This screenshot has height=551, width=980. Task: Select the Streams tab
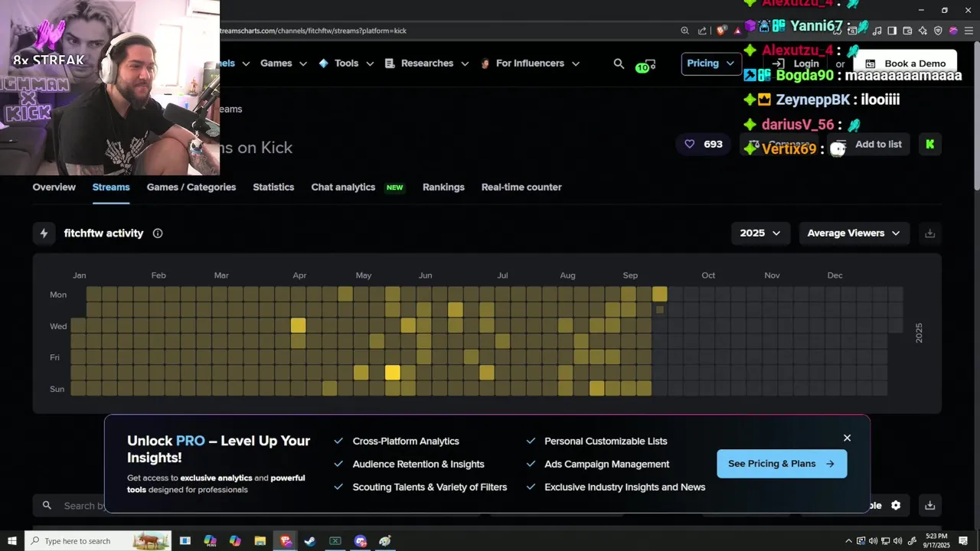coord(111,187)
